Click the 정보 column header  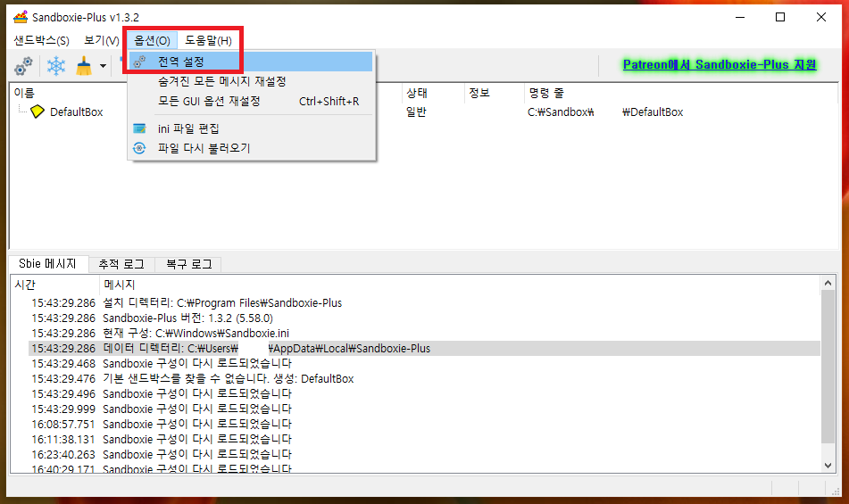click(494, 93)
